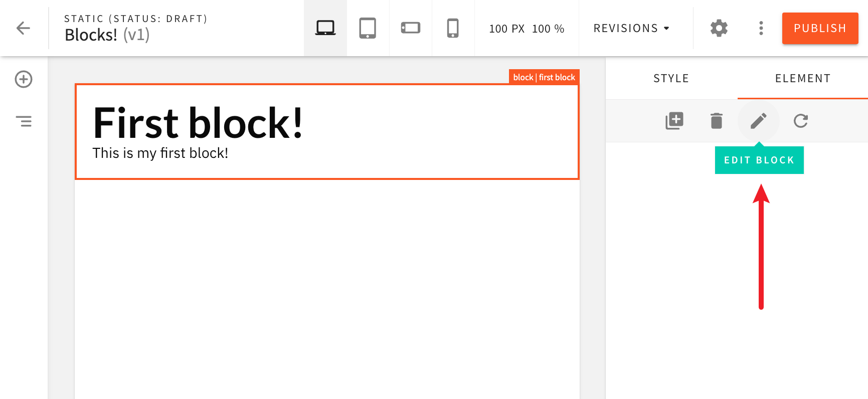Open the settings gear
This screenshot has width=868, height=399.
(719, 28)
